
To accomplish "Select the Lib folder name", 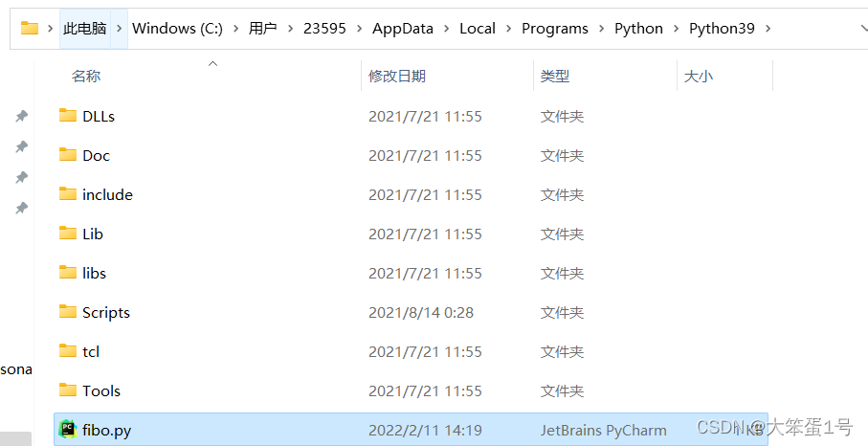I will click(x=93, y=234).
